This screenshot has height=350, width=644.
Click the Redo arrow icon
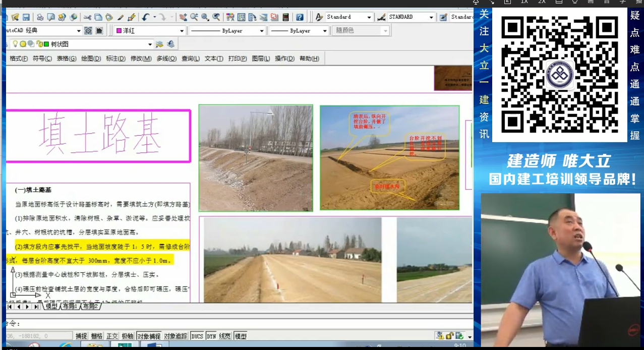tap(163, 17)
